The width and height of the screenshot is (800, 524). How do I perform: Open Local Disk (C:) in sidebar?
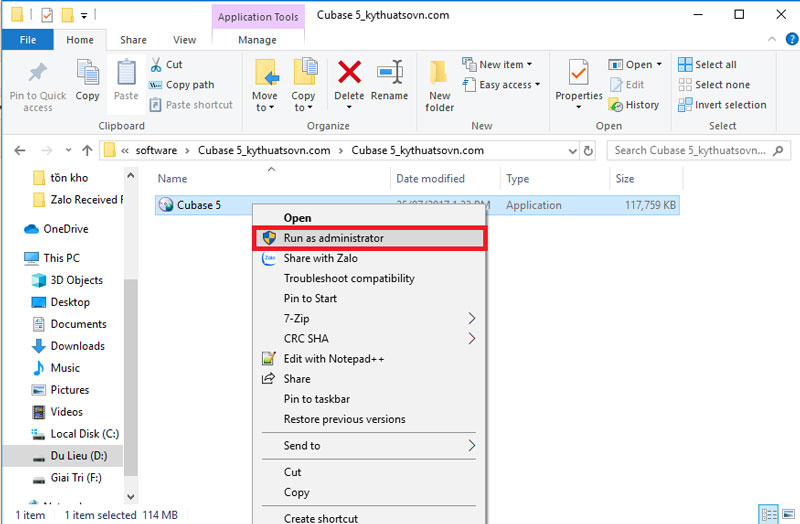(x=85, y=434)
